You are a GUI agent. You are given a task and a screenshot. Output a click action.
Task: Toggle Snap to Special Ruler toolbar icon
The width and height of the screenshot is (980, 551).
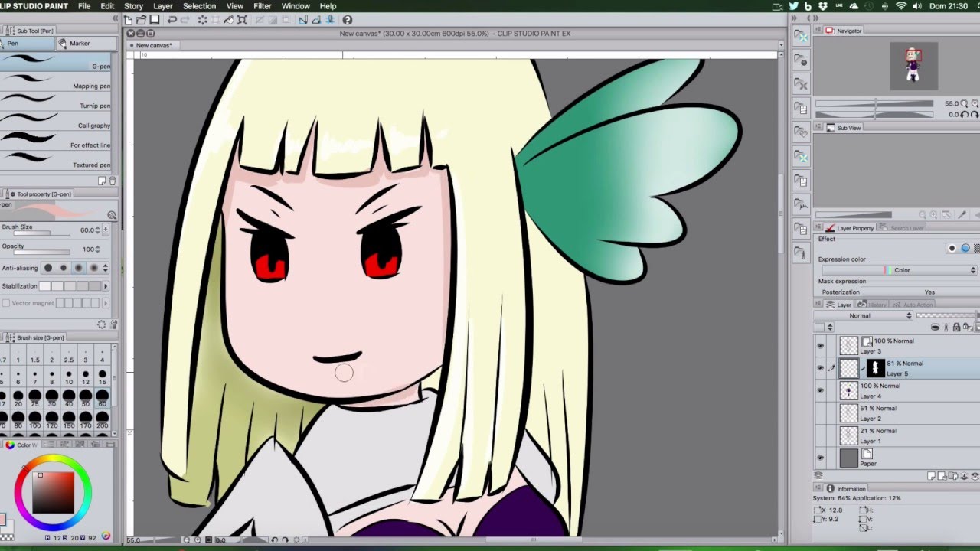[317, 20]
